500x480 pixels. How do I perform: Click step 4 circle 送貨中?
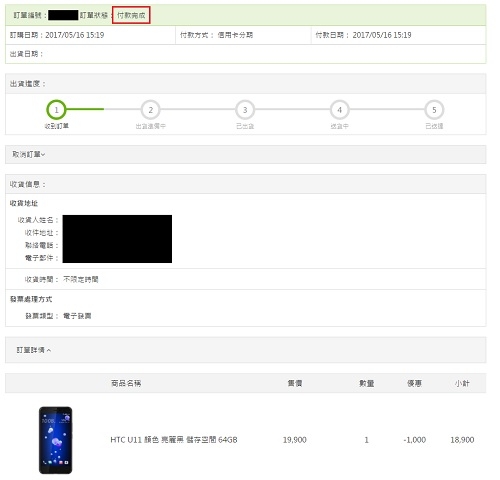339,110
